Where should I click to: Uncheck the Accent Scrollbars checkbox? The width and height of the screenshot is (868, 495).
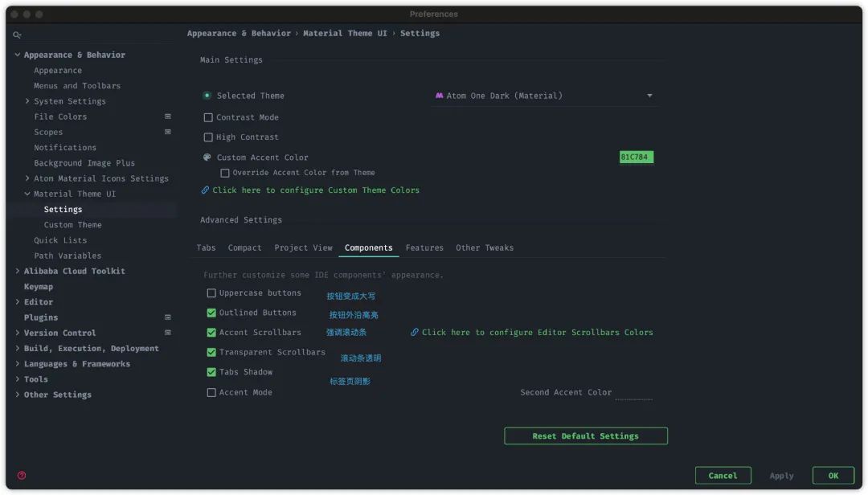[x=211, y=333]
